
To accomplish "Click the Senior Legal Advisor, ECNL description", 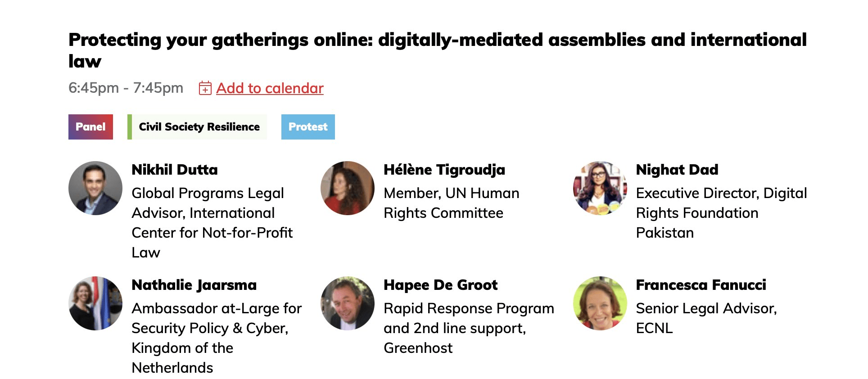I will click(x=706, y=318).
